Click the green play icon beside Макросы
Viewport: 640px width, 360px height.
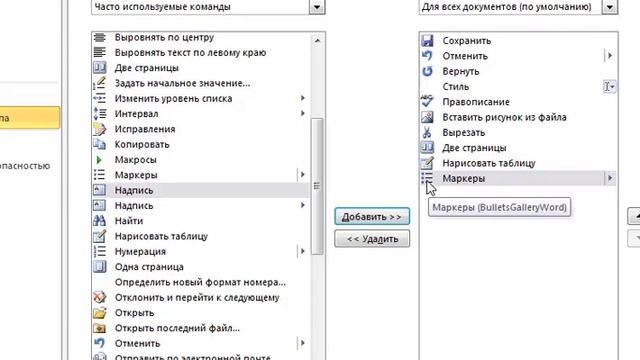point(99,160)
